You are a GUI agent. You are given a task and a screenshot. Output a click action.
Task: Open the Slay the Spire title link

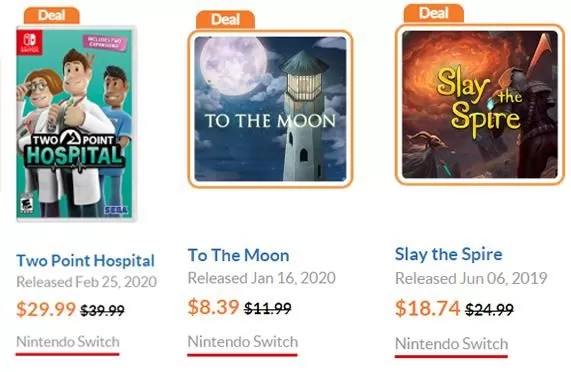click(449, 254)
